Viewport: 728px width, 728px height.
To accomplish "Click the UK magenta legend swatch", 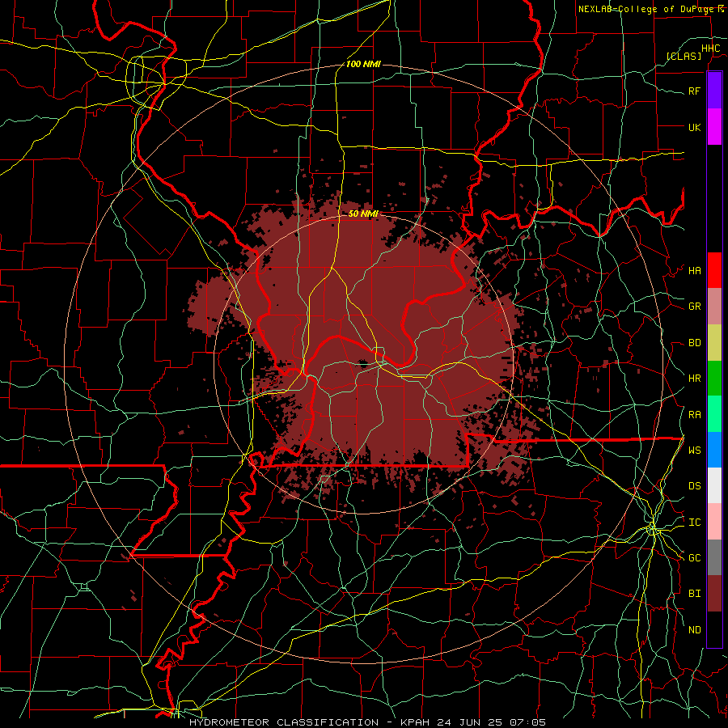I will click(714, 127).
